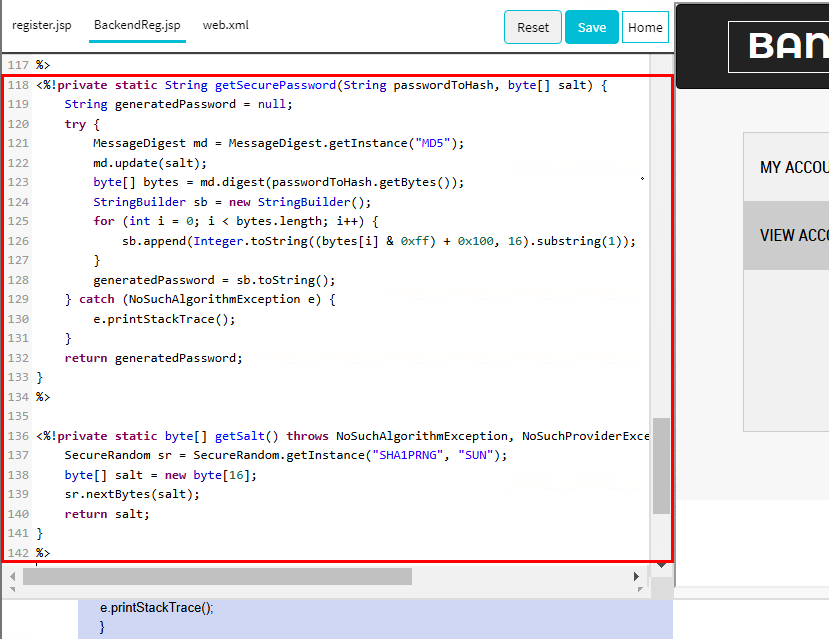Click the for loop header on line 125

(236, 221)
